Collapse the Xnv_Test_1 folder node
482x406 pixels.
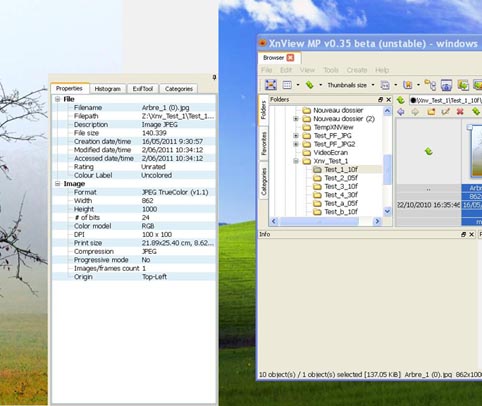click(x=296, y=161)
